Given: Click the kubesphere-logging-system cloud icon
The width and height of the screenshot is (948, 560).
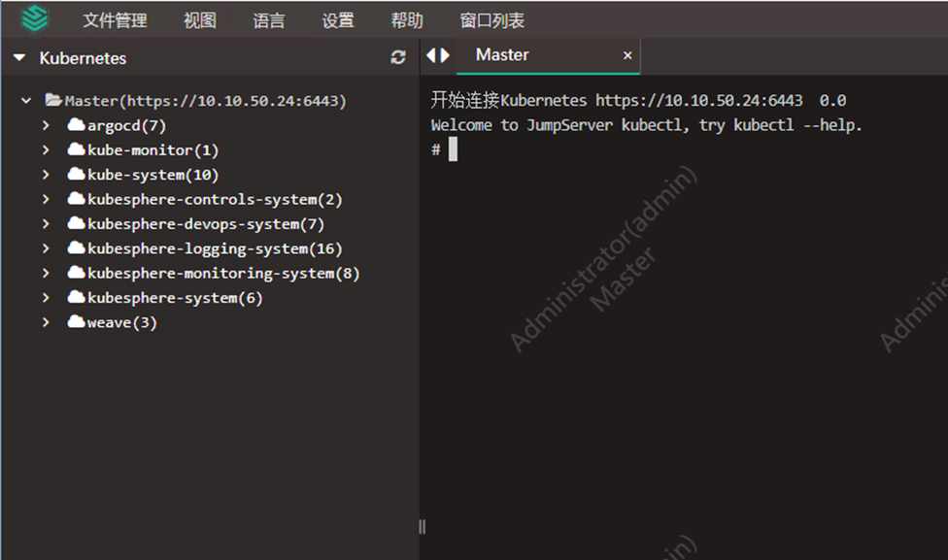Looking at the screenshot, I should pyautogui.click(x=76, y=247).
